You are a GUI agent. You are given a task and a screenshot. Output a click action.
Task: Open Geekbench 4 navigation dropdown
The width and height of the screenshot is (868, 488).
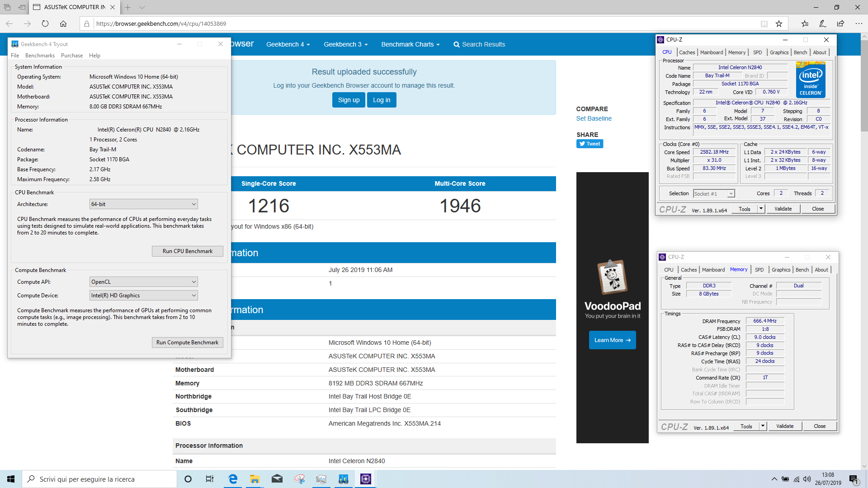[x=288, y=44]
